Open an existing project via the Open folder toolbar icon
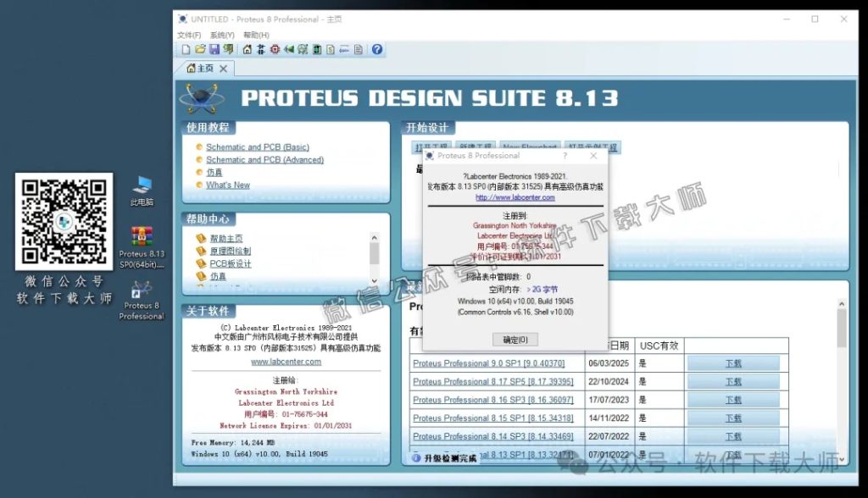 pos(200,48)
